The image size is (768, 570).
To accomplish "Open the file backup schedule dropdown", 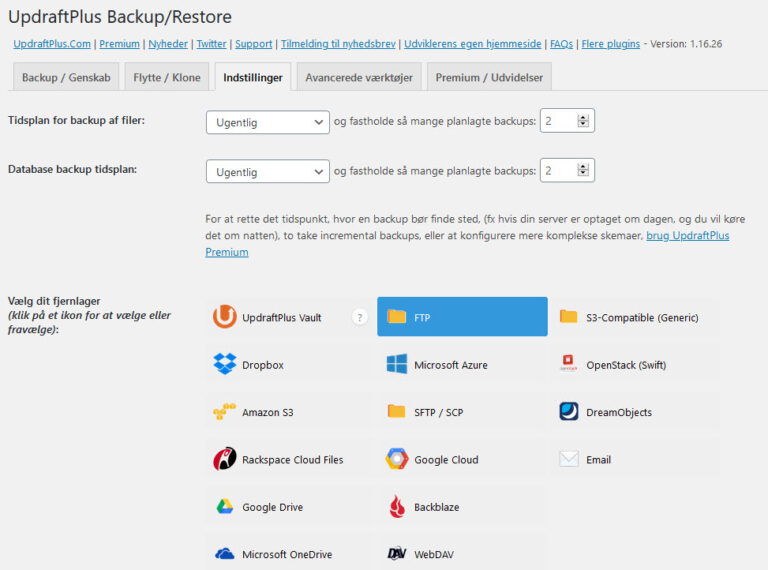I will 267,122.
